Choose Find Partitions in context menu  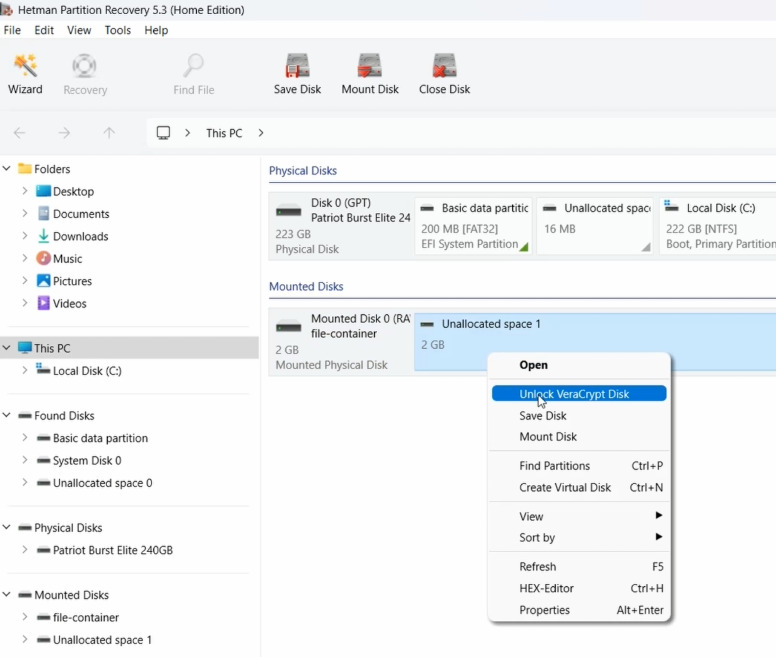click(x=579, y=466)
